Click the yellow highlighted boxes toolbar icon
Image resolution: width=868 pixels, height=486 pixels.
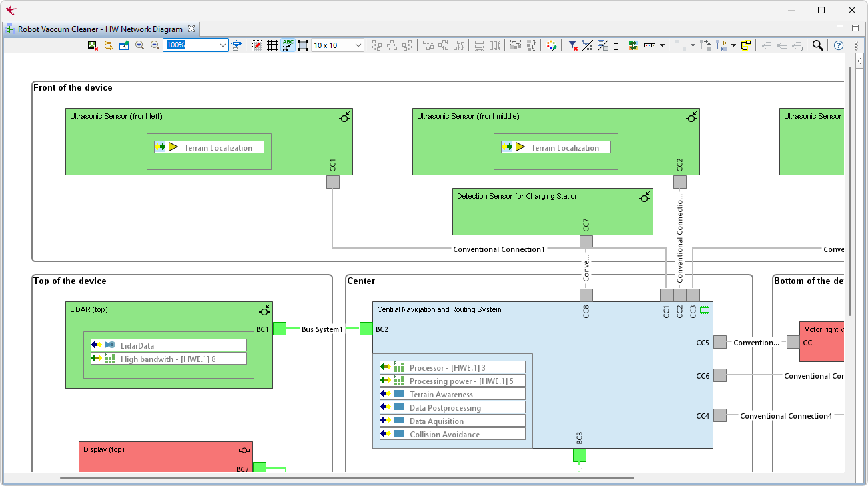click(746, 45)
